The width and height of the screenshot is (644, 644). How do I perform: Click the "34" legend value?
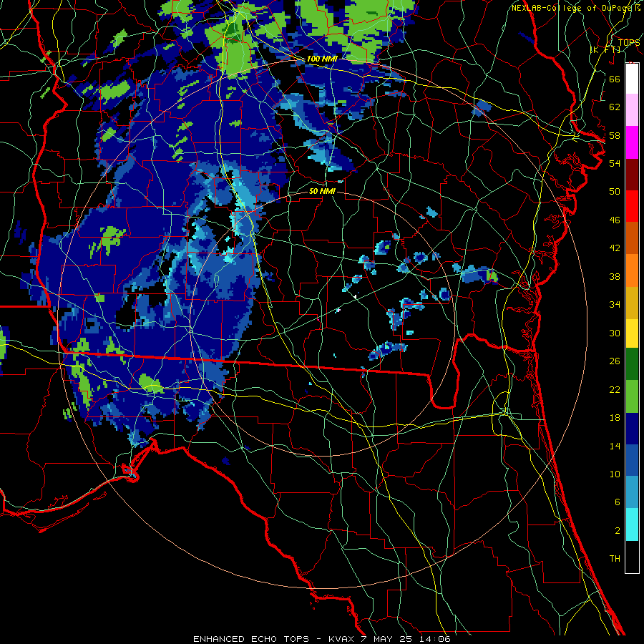(x=615, y=305)
